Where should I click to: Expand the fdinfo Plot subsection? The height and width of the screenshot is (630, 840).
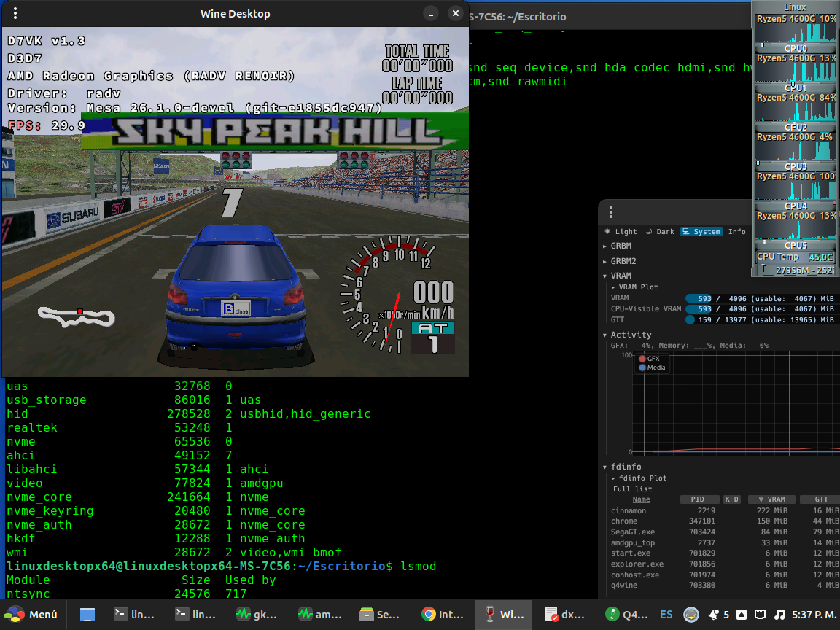639,478
